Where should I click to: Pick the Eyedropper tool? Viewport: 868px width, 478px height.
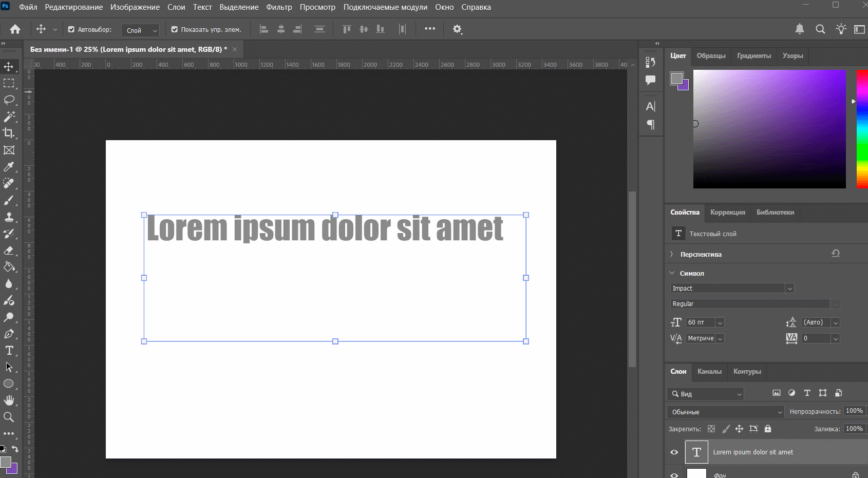click(x=9, y=167)
